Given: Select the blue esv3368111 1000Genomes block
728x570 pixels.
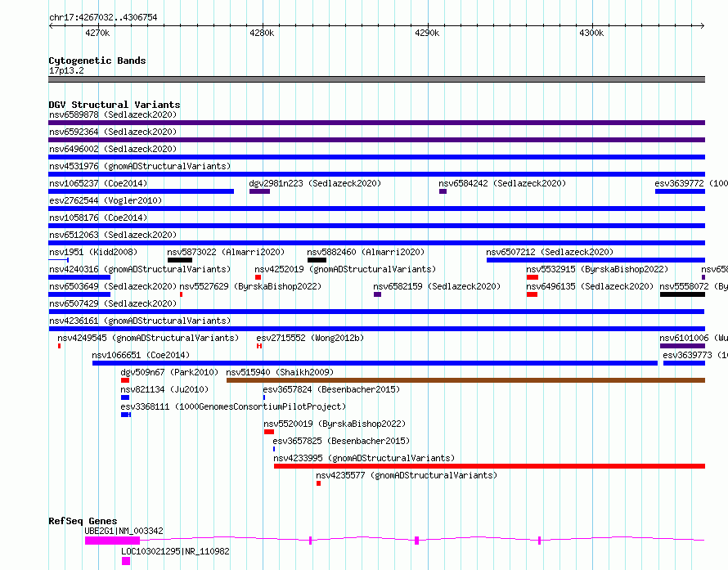Looking at the screenshot, I should (126, 415).
